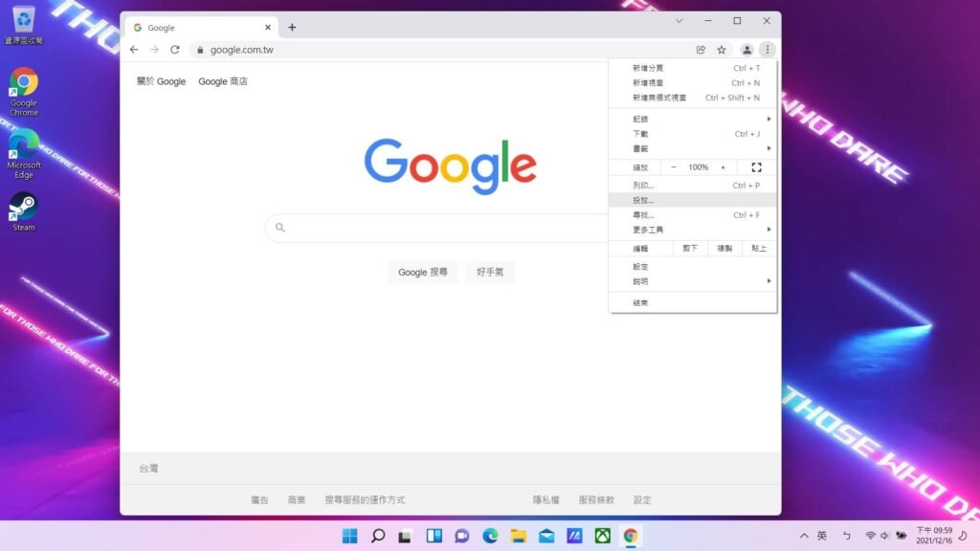This screenshot has height=551, width=980.
Task: Click the browser back arrow
Action: (134, 50)
